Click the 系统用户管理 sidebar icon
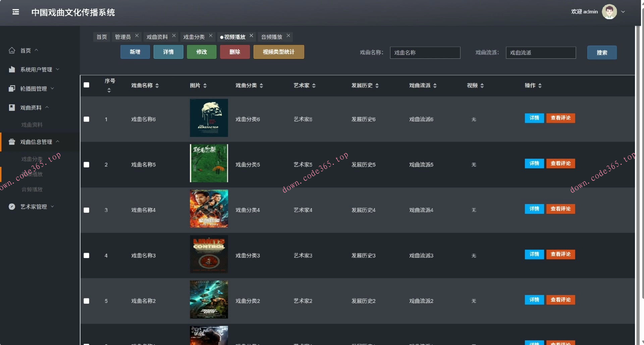644x345 pixels. [x=12, y=69]
